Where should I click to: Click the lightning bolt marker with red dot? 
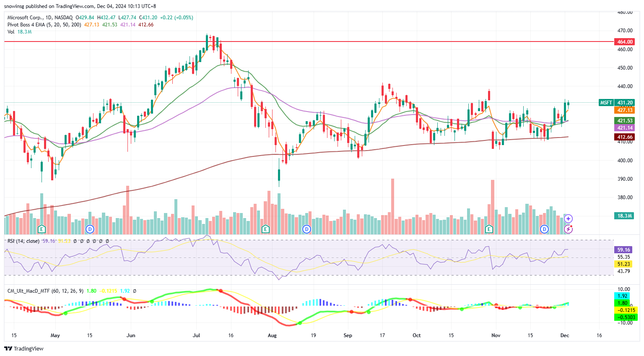[569, 229]
